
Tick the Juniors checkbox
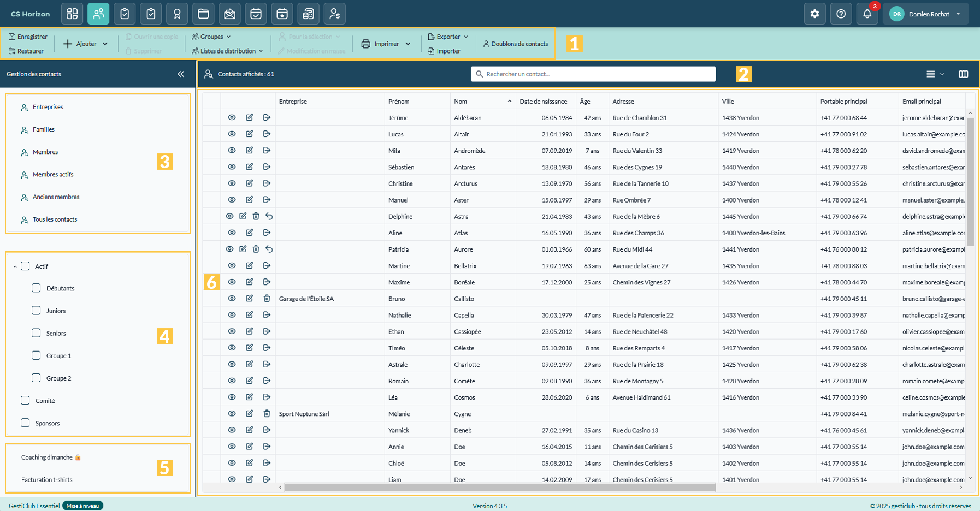click(x=36, y=310)
